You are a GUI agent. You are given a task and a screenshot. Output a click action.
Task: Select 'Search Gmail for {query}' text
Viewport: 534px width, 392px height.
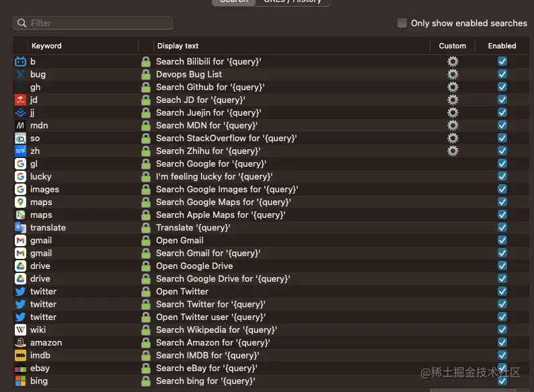click(208, 253)
